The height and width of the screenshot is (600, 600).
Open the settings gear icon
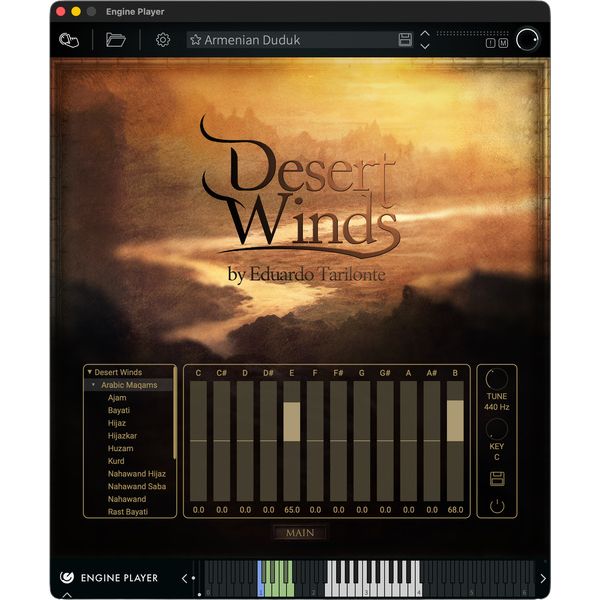click(x=163, y=40)
